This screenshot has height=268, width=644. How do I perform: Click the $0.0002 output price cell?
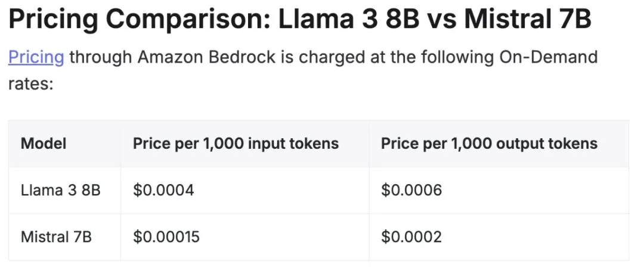(411, 237)
